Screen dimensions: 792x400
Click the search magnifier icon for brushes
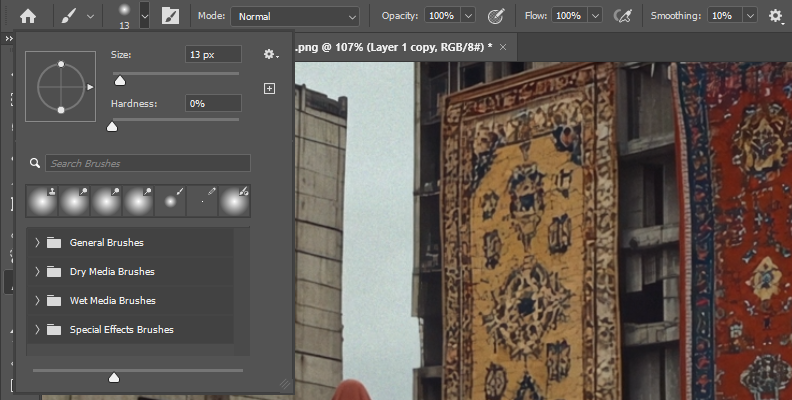pyautogui.click(x=35, y=163)
